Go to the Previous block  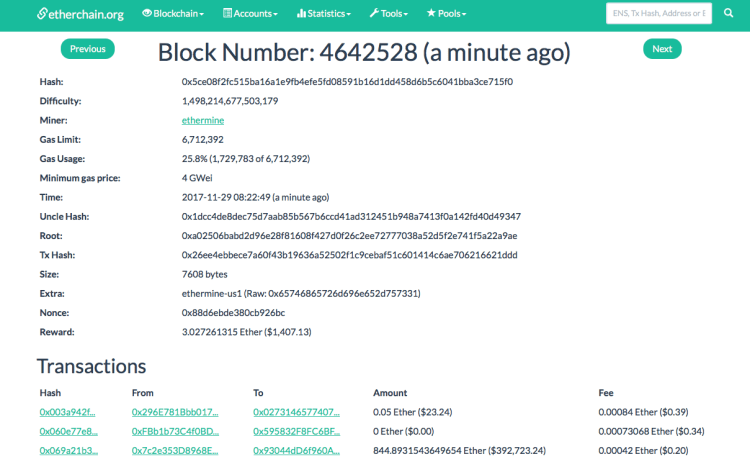pos(88,49)
